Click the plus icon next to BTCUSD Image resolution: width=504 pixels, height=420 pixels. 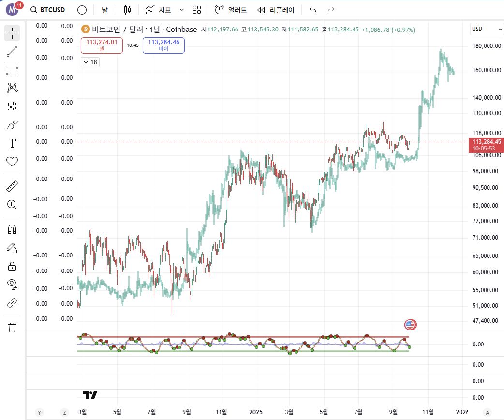(x=82, y=10)
